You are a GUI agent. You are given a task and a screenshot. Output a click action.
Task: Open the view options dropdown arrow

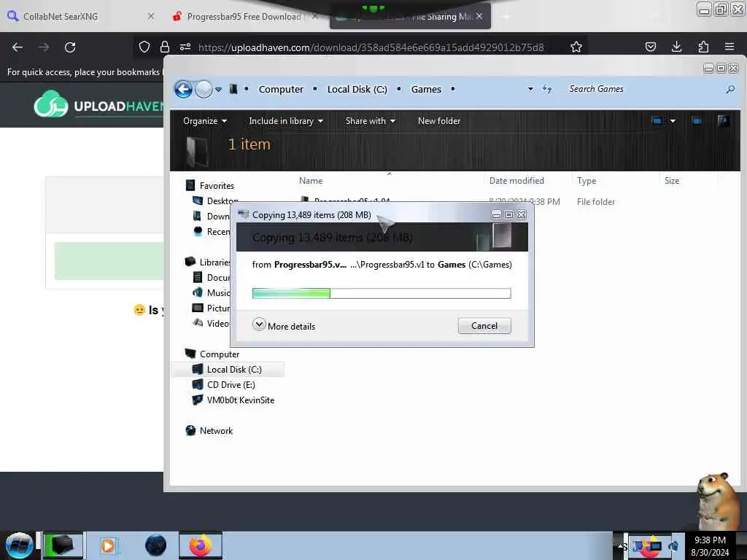(x=673, y=121)
